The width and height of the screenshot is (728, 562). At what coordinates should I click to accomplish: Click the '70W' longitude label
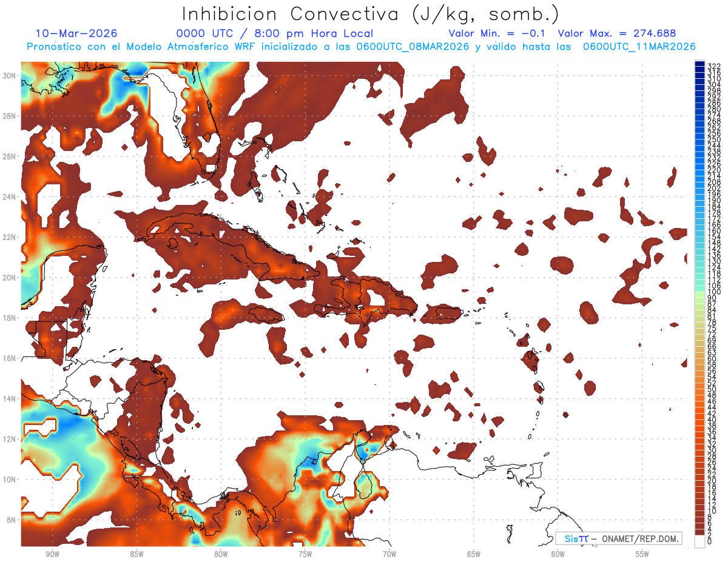tap(389, 554)
